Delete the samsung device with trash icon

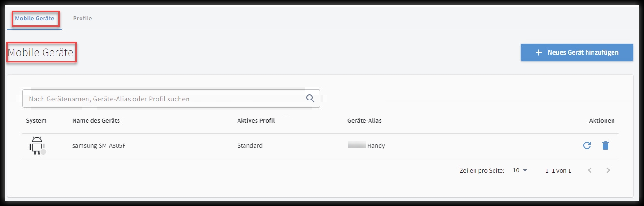pyautogui.click(x=605, y=145)
